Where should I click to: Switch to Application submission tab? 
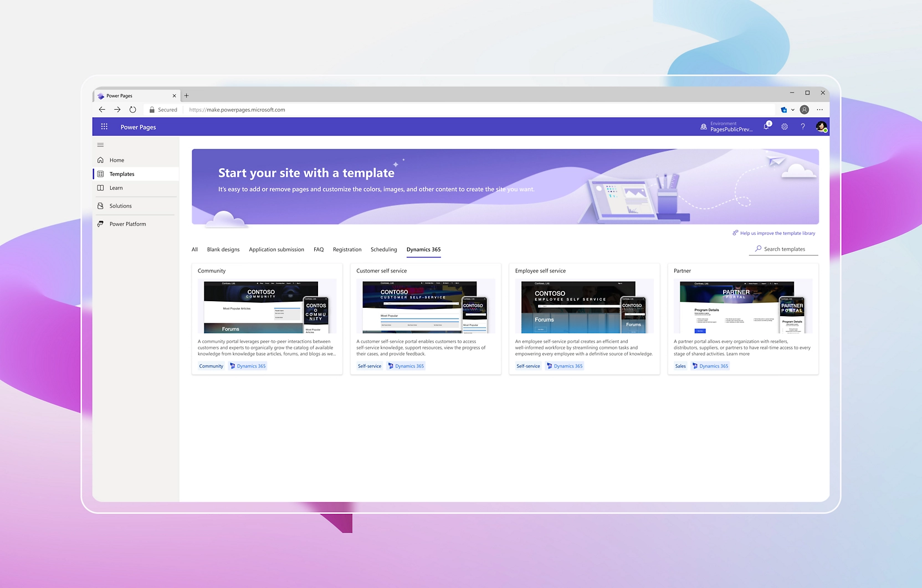click(276, 250)
